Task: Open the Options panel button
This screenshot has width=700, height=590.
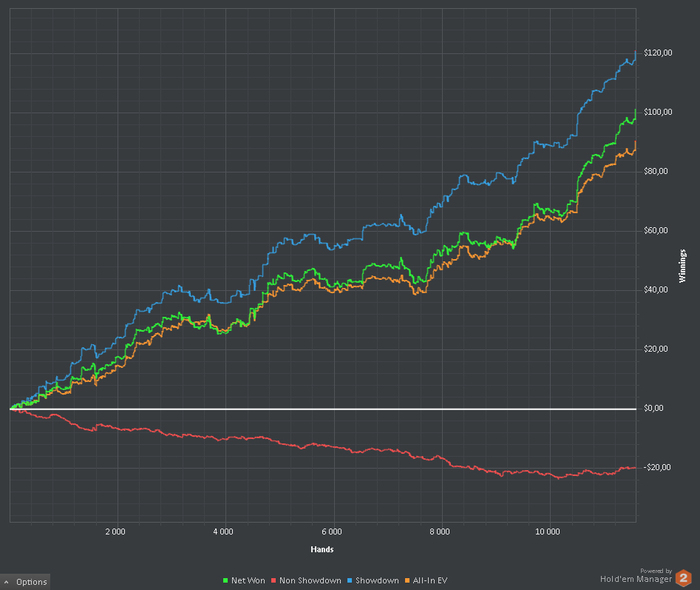Action: point(25,582)
